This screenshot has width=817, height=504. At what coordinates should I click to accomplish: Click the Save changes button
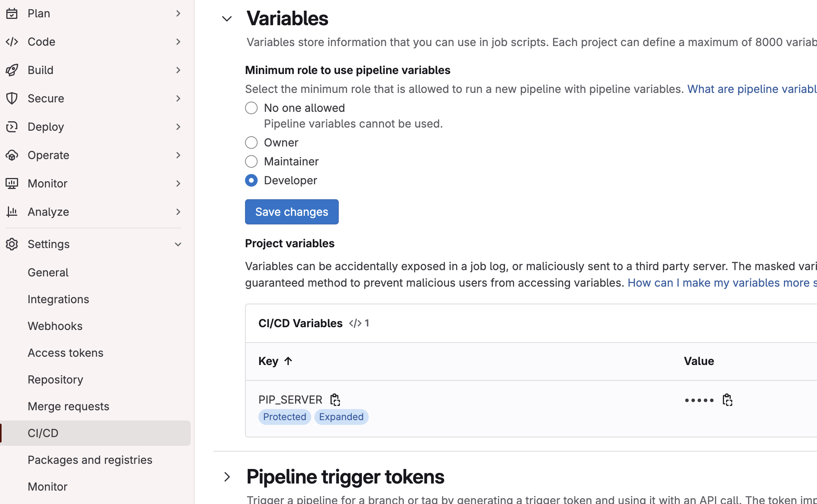click(x=292, y=212)
